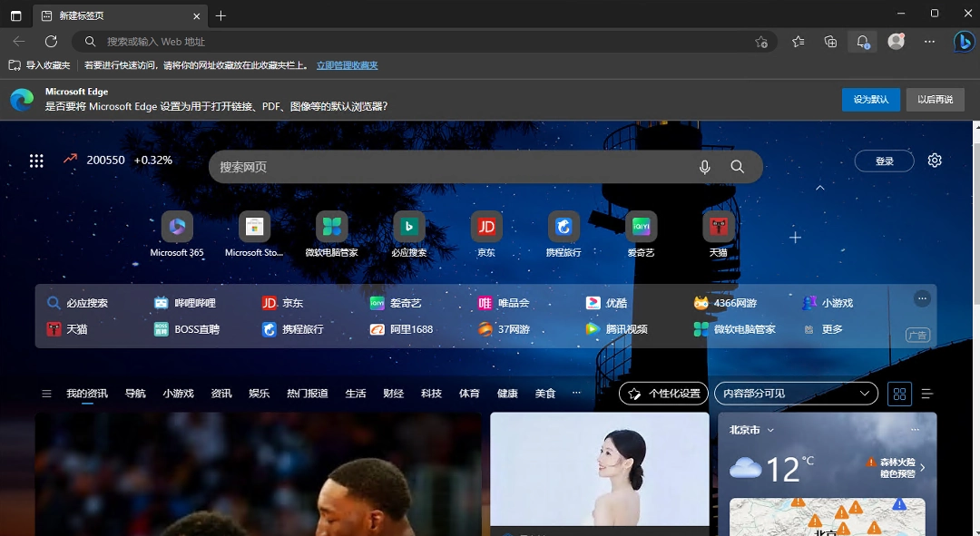Open the 携程旅行 quick link tile
980x536 pixels.
pos(563,235)
